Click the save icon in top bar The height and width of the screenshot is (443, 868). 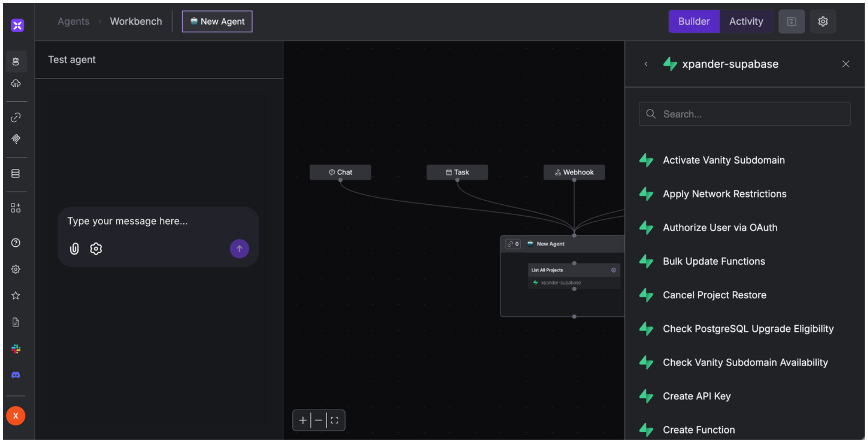click(x=791, y=22)
